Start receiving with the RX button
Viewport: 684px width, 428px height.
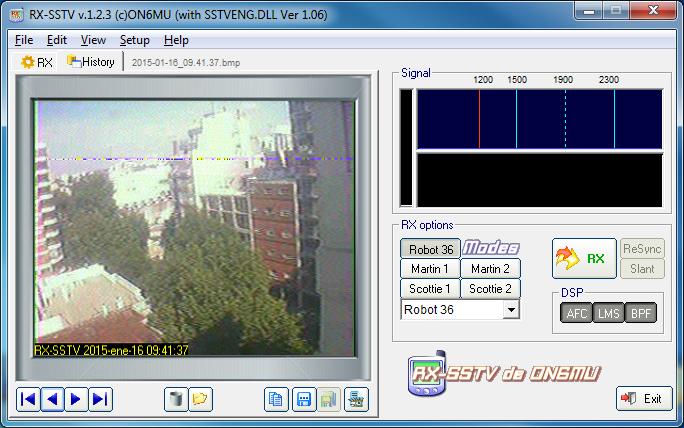584,258
